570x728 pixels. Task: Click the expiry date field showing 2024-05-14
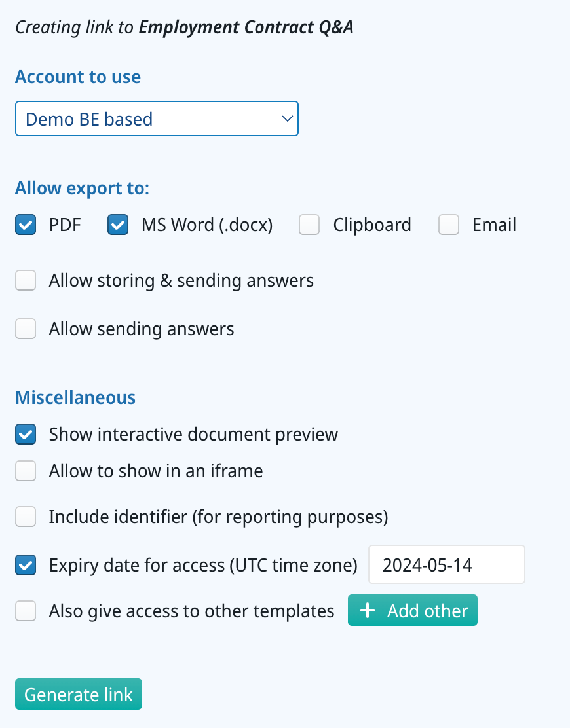click(446, 564)
